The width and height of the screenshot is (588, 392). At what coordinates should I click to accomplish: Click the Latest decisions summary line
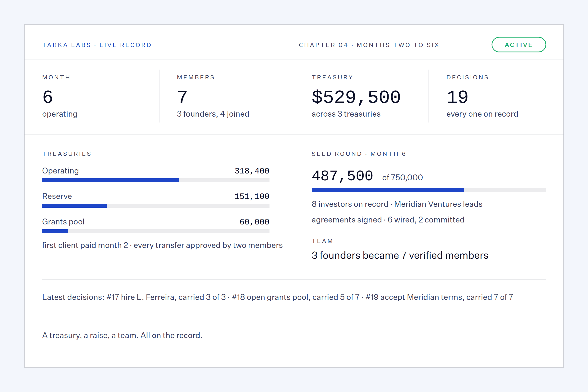[278, 297]
